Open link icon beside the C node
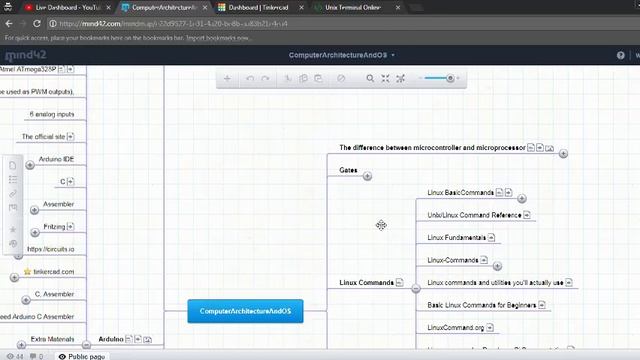Image resolution: width=640 pixels, height=360 pixels. click(x=71, y=181)
